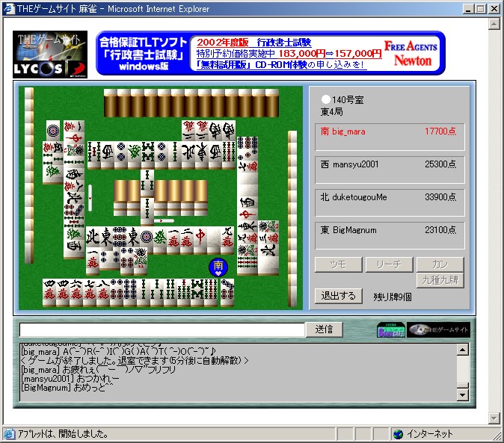This screenshot has width=504, height=443.
Task: Click the GameCafe logo beside chat
Action: coord(391,329)
